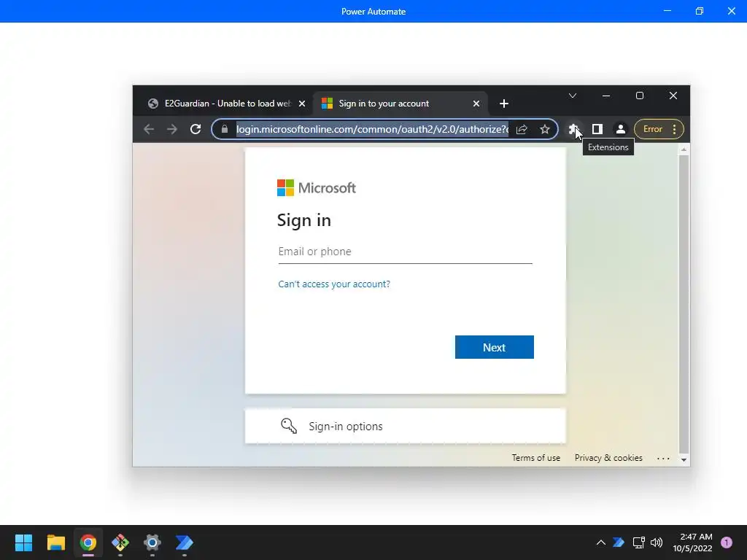The image size is (747, 560).
Task: Click the Sign-in options key icon
Action: (289, 426)
